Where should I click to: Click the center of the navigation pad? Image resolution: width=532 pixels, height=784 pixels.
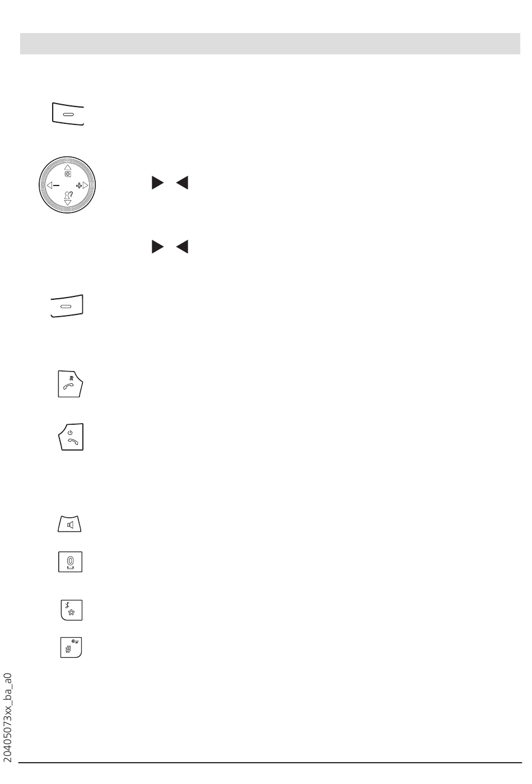click(67, 184)
